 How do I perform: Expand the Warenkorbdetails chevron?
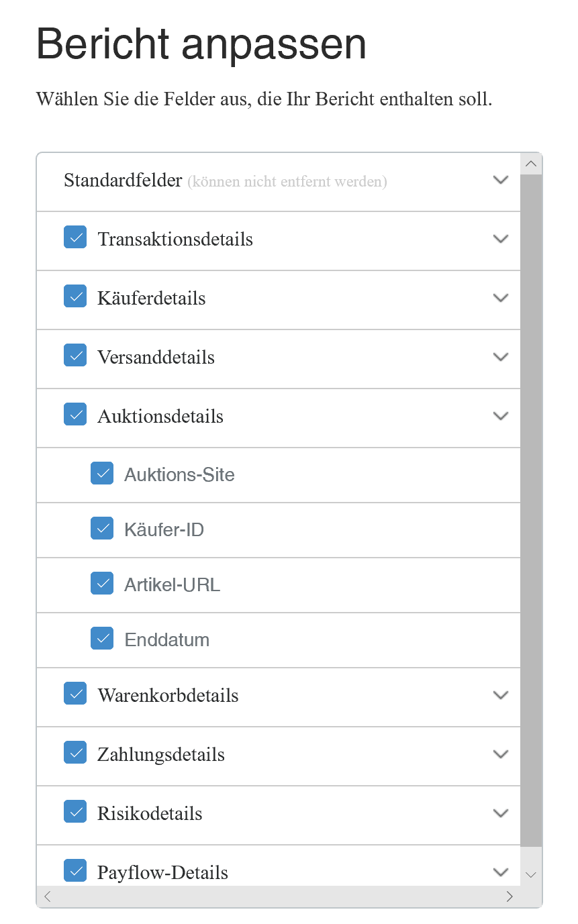(x=501, y=695)
